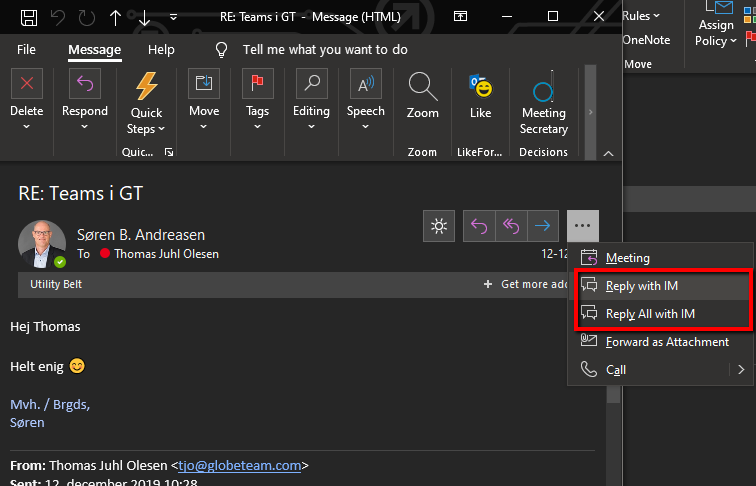Click the Save icon in title bar
Image resolution: width=756 pixels, height=486 pixels.
[29, 18]
